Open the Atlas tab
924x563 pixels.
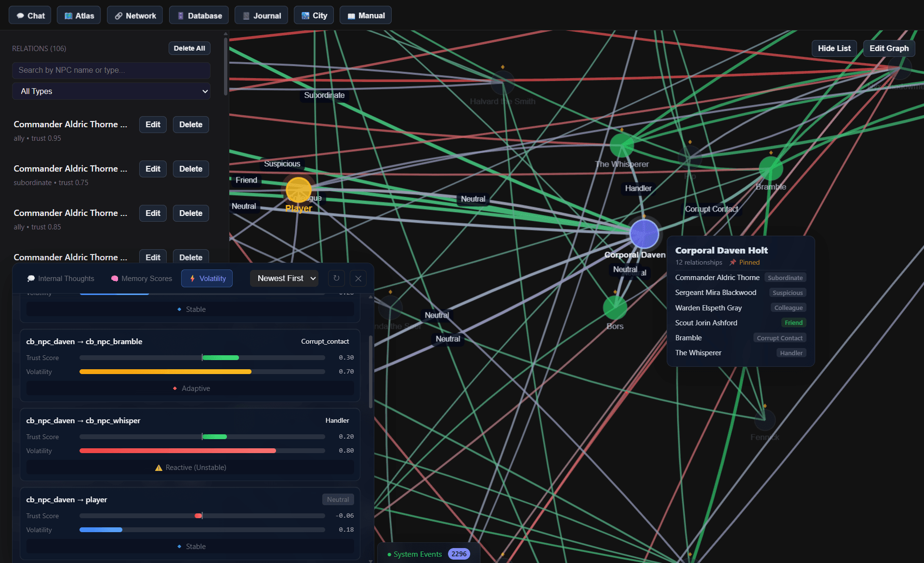(79, 15)
